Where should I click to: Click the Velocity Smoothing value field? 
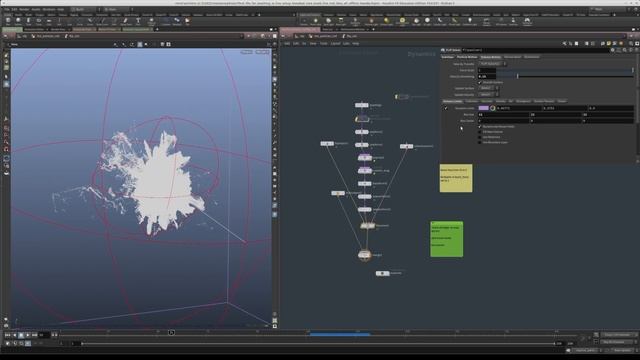(487, 76)
